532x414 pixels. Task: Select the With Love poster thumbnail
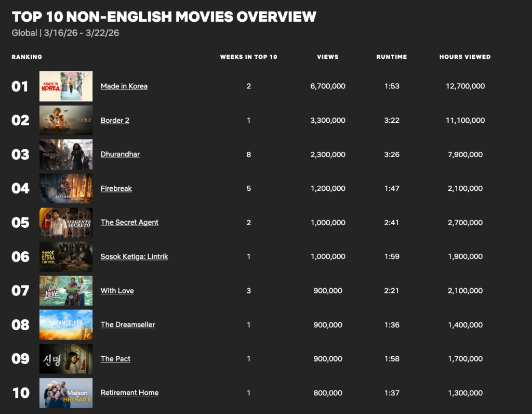click(66, 291)
